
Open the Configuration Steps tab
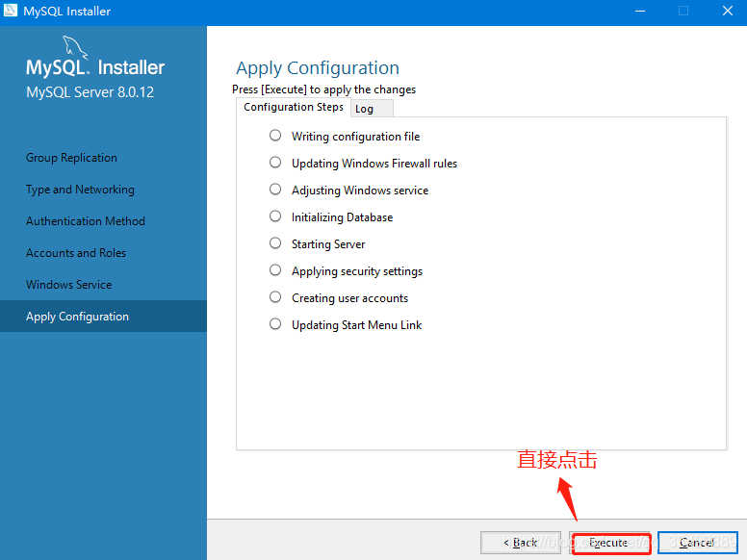pyautogui.click(x=294, y=107)
